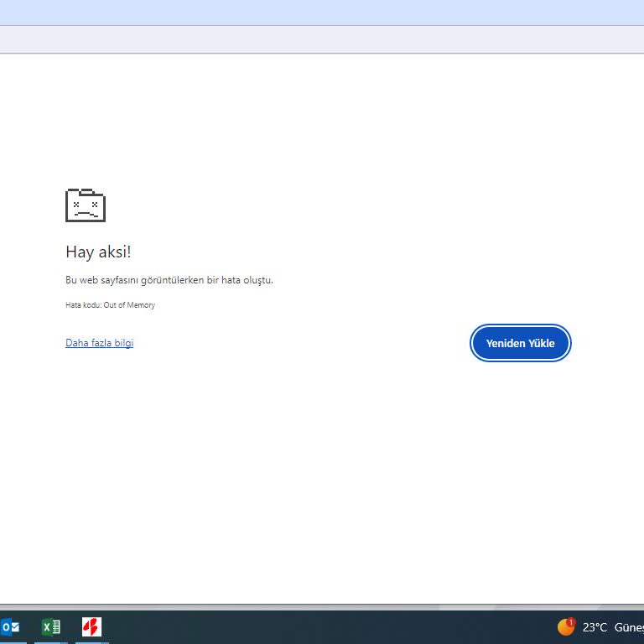This screenshot has width=644, height=644.
Task: Click the error description sentence
Action: tap(169, 280)
